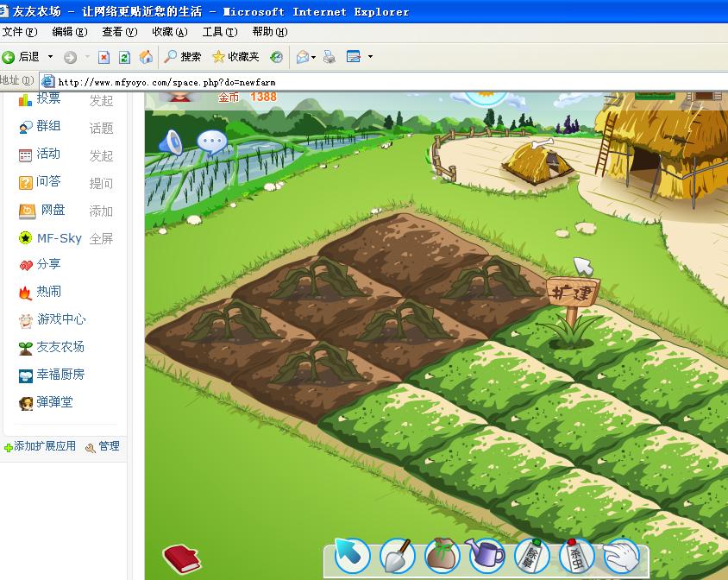The height and width of the screenshot is (580, 728).
Task: Open the 查看(V) menu
Action: pyautogui.click(x=120, y=32)
